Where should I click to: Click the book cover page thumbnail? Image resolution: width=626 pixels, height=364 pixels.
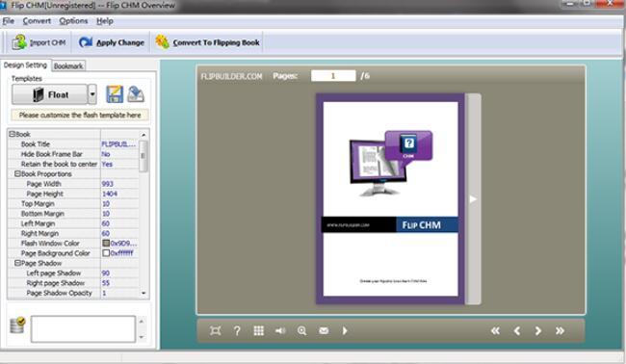point(390,198)
